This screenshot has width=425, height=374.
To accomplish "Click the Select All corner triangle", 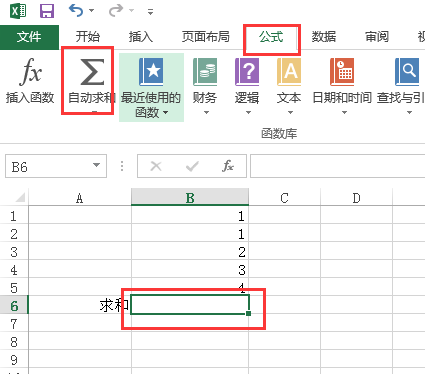I will (20, 198).
